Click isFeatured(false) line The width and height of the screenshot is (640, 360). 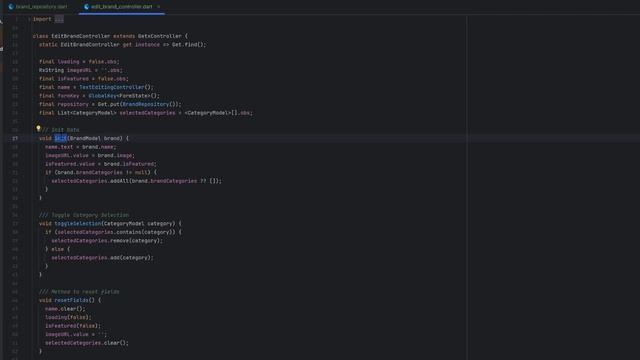(73, 326)
